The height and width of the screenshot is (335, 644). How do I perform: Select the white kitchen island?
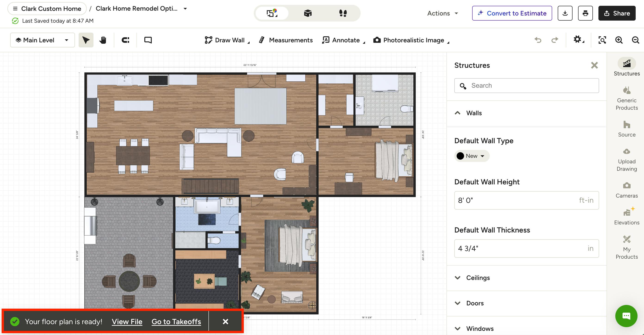133,105
